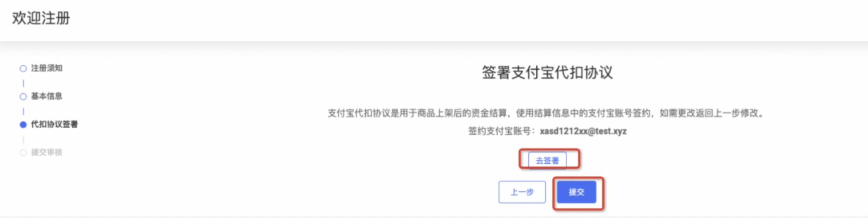Select the 代扣协议签署 step label
The width and height of the screenshot is (868, 218).
point(54,125)
